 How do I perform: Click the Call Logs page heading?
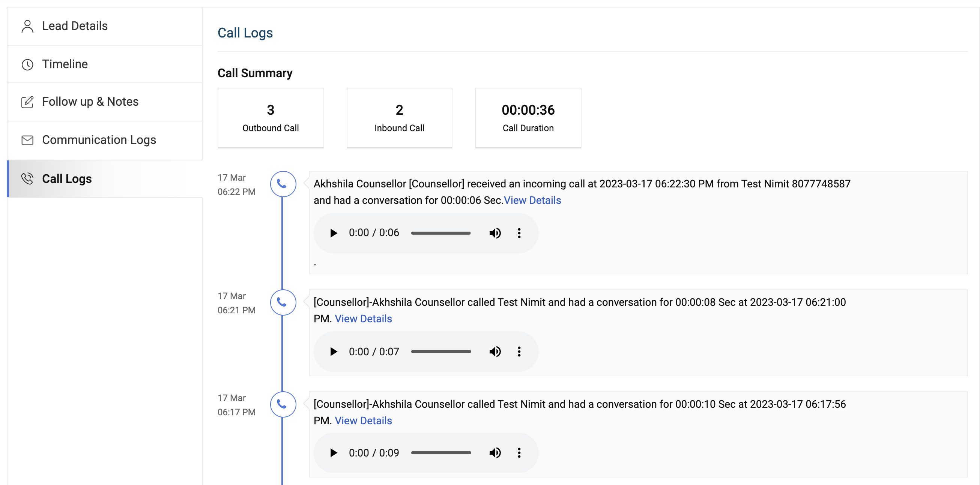(x=245, y=33)
